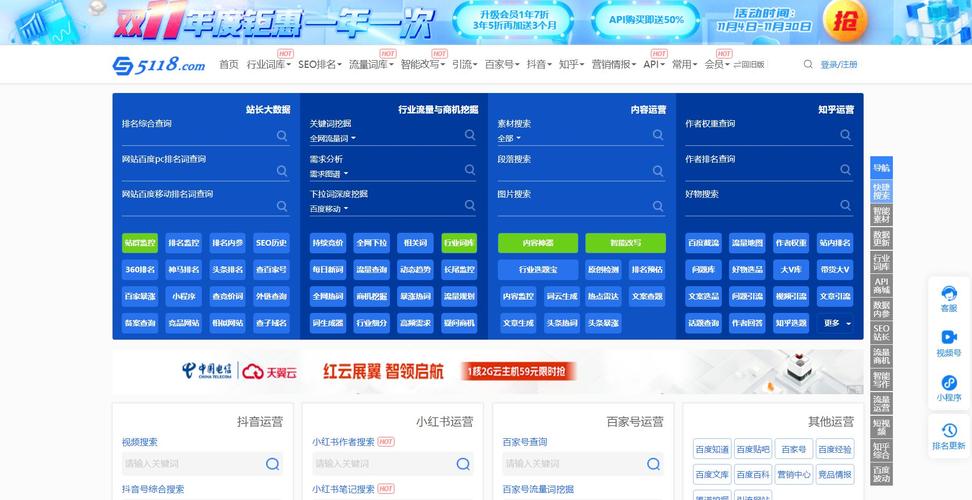The image size is (972, 500).
Task: Open 抖音 navigation menu
Action: (x=539, y=64)
